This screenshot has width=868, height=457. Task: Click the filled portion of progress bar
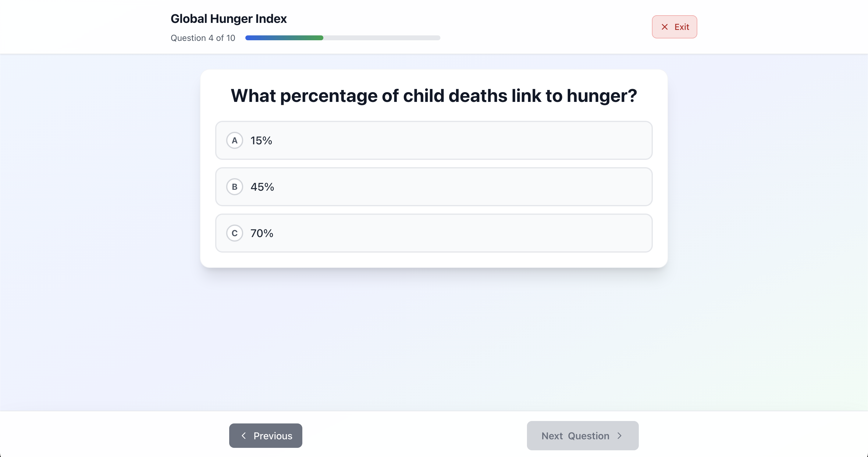coord(284,38)
